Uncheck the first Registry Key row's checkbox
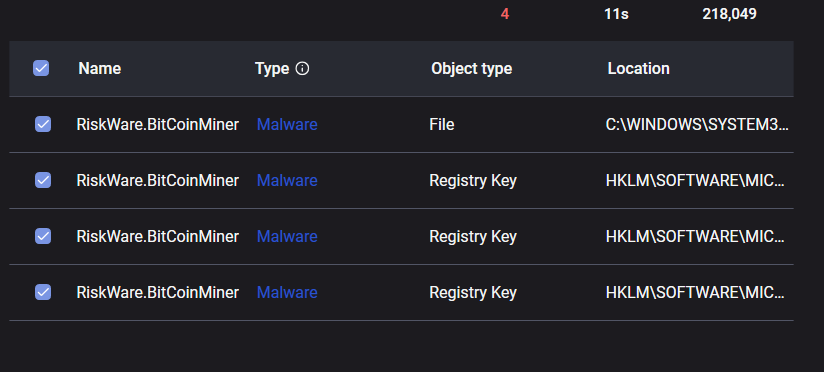 pyautogui.click(x=43, y=180)
